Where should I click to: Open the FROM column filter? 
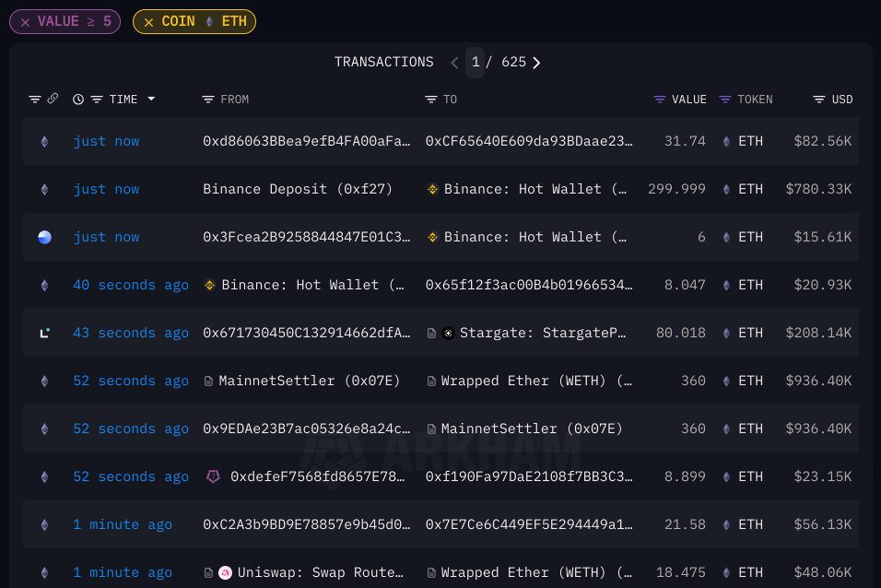208,100
